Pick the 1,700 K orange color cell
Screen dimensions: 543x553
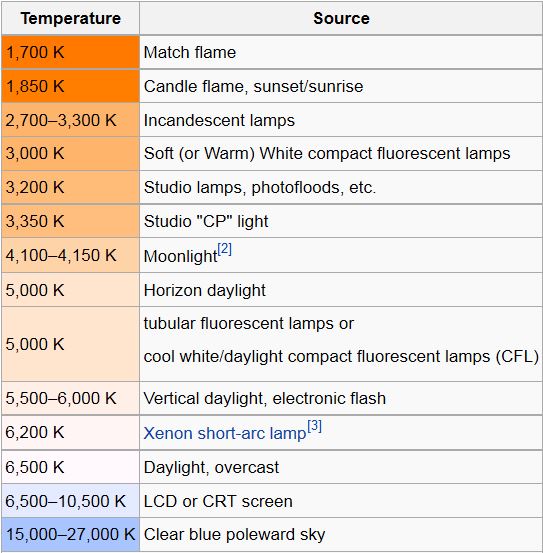click(x=71, y=52)
